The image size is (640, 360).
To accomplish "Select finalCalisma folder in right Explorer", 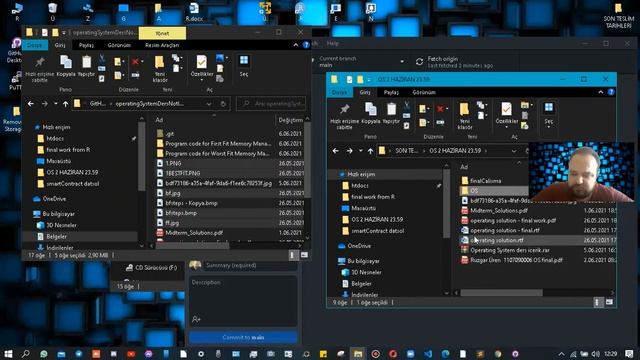I will pos(485,181).
